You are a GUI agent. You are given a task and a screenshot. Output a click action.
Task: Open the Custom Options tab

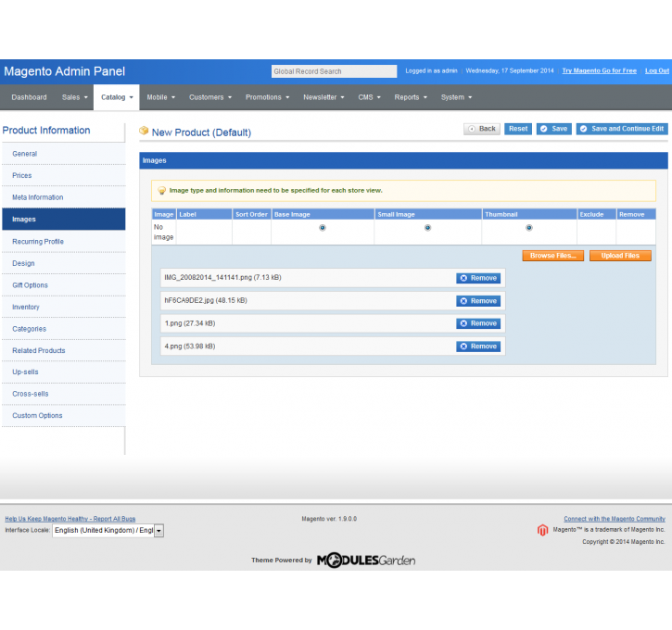coord(64,416)
